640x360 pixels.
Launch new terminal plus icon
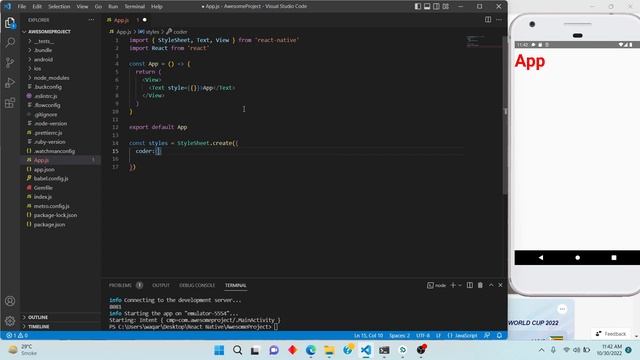coord(453,285)
